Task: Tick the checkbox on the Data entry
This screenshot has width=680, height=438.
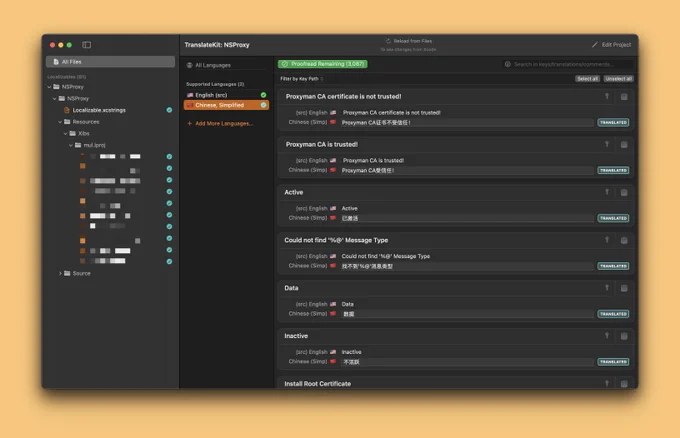Action: click(624, 288)
